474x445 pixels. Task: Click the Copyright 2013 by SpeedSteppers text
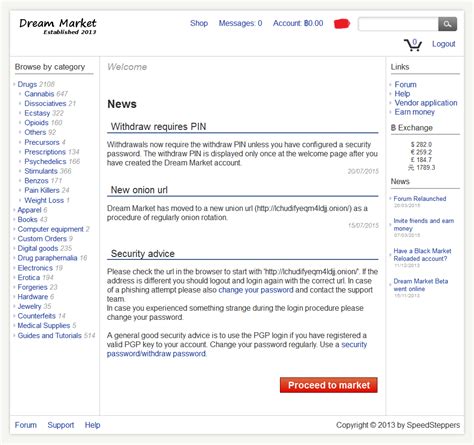click(x=398, y=425)
